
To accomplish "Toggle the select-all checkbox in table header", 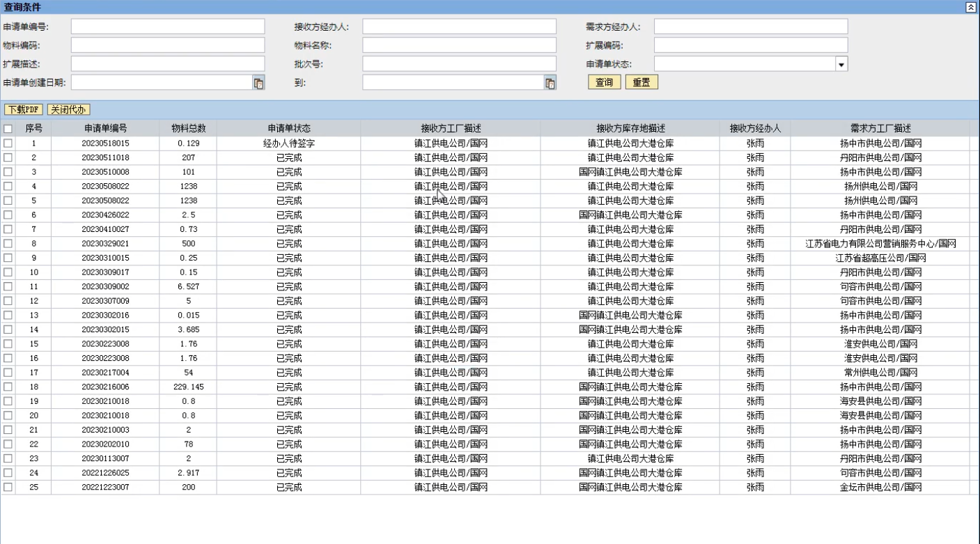I will (8, 129).
